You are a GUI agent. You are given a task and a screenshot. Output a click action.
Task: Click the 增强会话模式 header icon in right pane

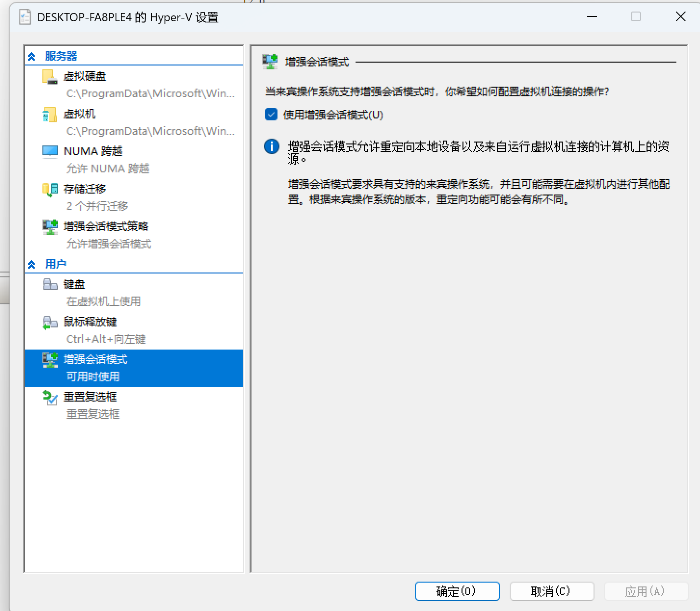click(x=270, y=62)
